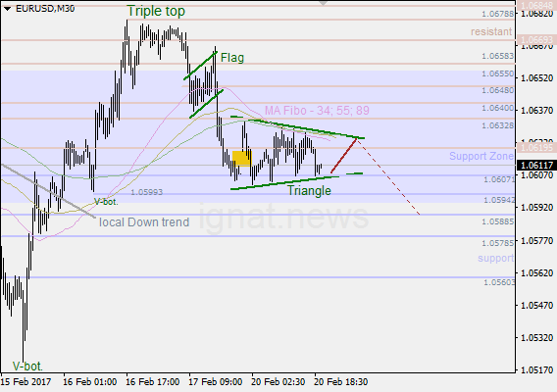This screenshot has width=557, height=392.
Task: Click 1.05170 on the price axis
Action: click(536, 370)
